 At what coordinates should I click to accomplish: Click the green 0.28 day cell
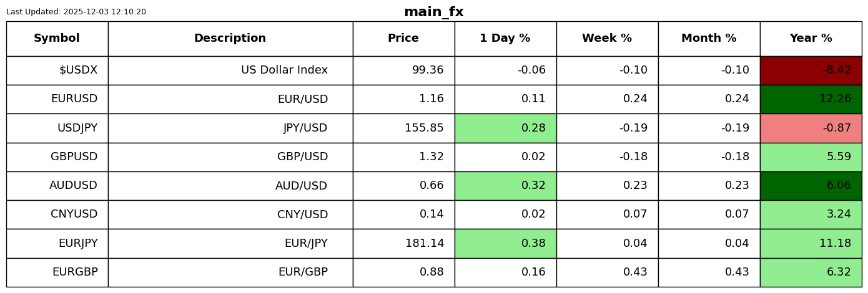(x=505, y=128)
